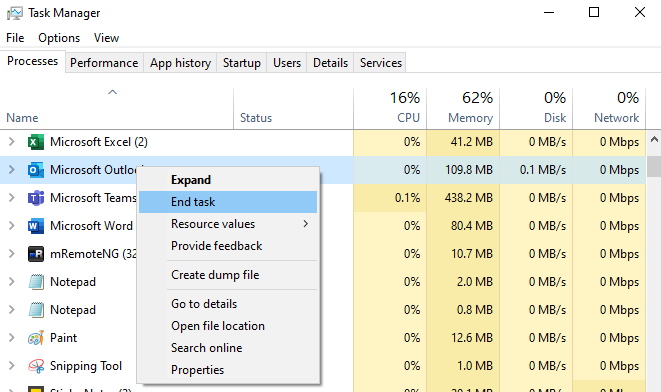Expand the mRemoteNG process group
The width and height of the screenshot is (661, 392).
pyautogui.click(x=12, y=254)
